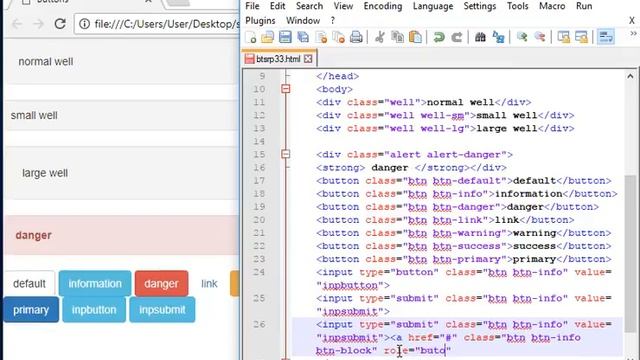The width and height of the screenshot is (640, 360).
Task: Create a new file in Notepad++ toolbar
Action: tap(251, 38)
